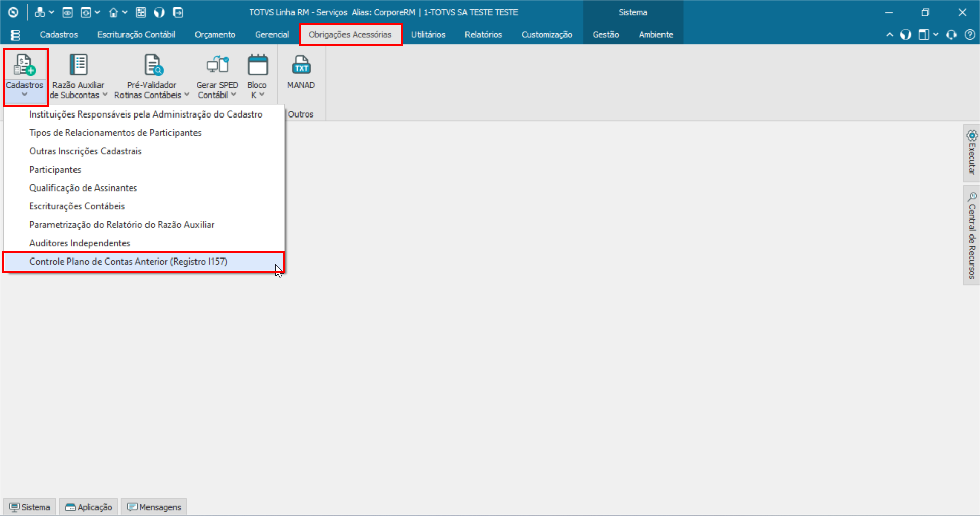Click Razão Auxiliar de Subcontas icon
This screenshot has height=516, width=980.
[78, 65]
